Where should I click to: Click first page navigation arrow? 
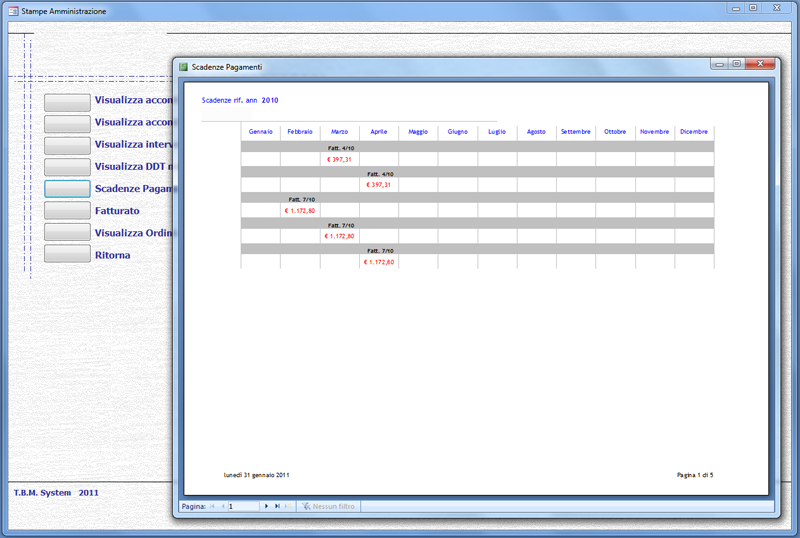tap(212, 506)
